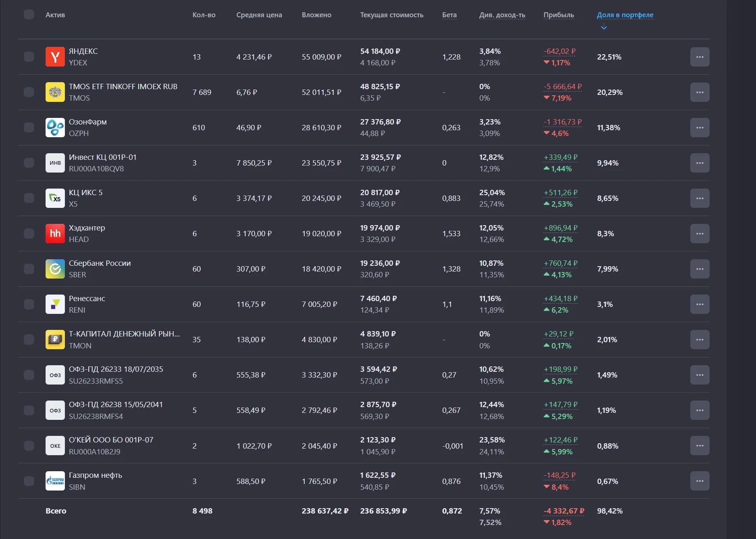Click the total current value 236 853,99 ₽
756x539 pixels.
click(x=384, y=511)
